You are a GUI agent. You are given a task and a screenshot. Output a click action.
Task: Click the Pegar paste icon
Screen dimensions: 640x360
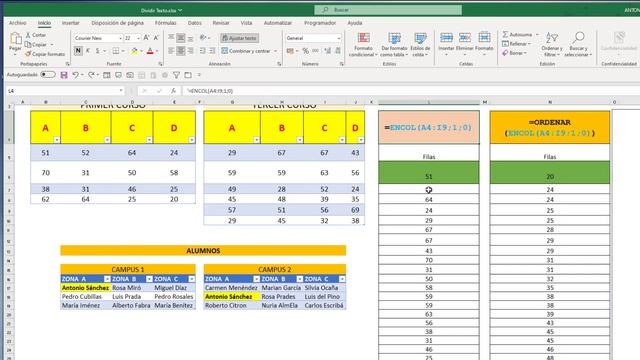15,39
